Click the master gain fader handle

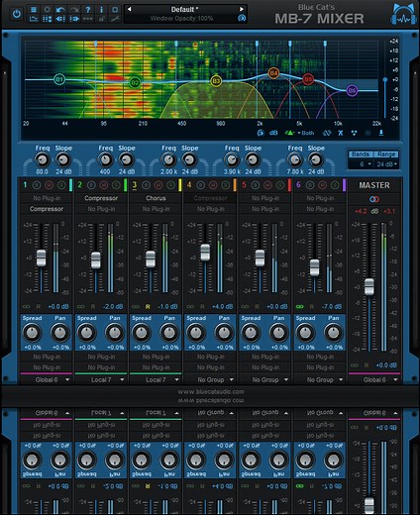coord(369,286)
